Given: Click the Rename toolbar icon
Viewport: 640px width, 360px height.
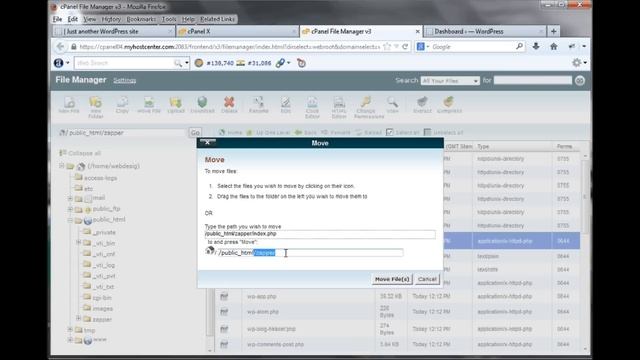Looking at the screenshot, I should pyautogui.click(x=258, y=105).
